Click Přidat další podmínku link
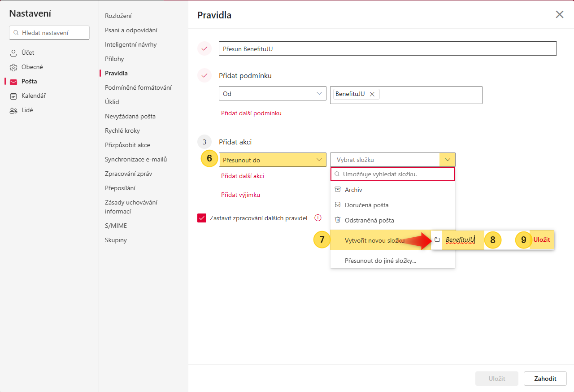 click(251, 113)
